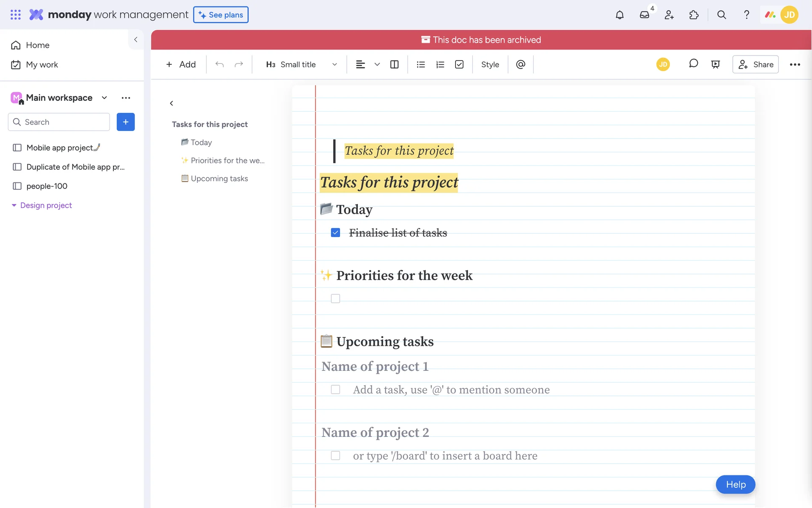The image size is (812, 508).
Task: Insert a checklist from the toolbar
Action: [459, 64]
